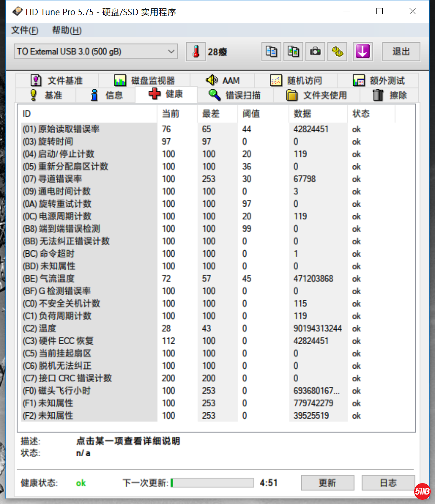Sort by the 当前 column header
435x504 pixels.
(x=177, y=113)
